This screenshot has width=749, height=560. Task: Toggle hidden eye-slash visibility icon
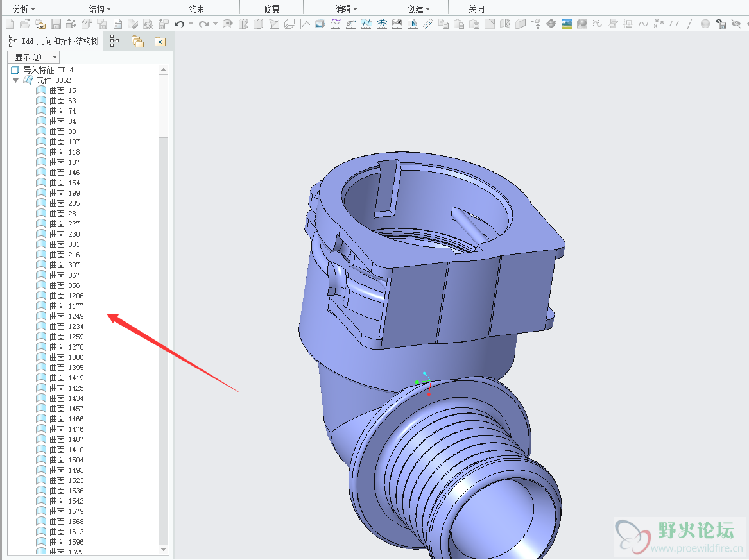coord(736,23)
